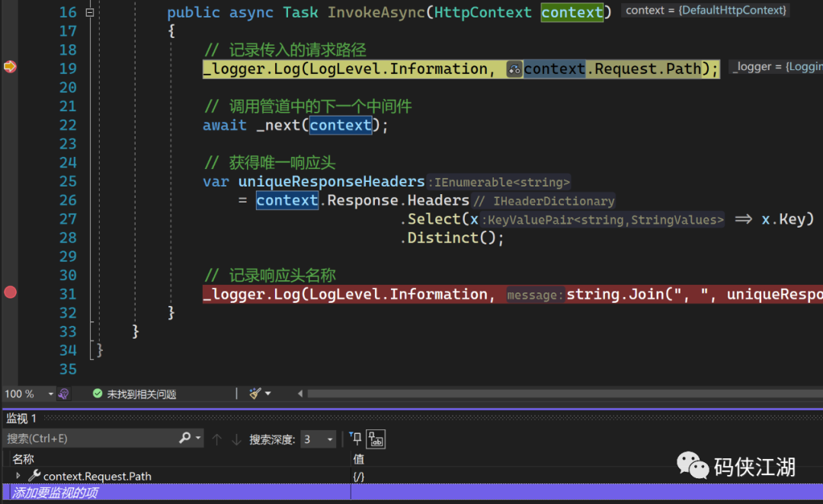Click the 名称 column header
The image size is (823, 504).
pos(23,459)
